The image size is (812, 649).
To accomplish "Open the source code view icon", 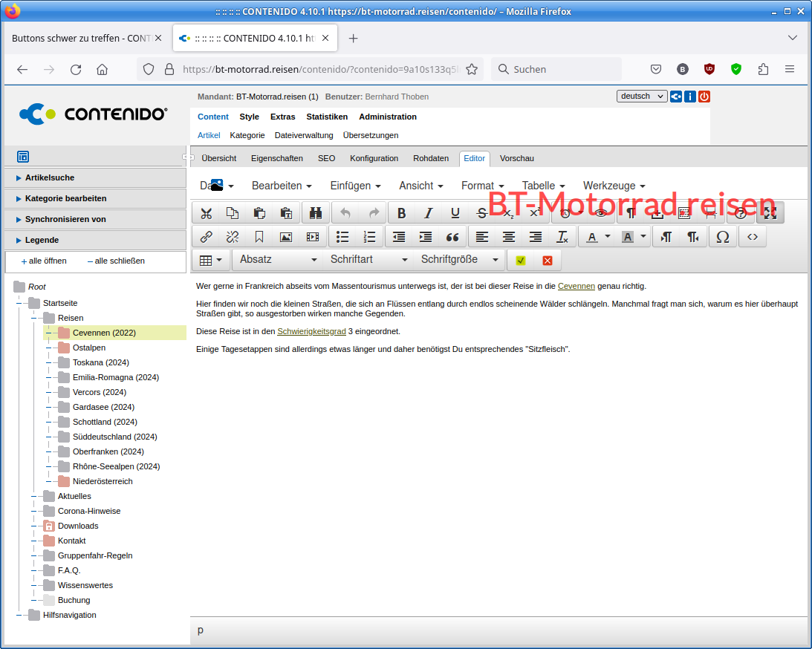I will coord(753,237).
